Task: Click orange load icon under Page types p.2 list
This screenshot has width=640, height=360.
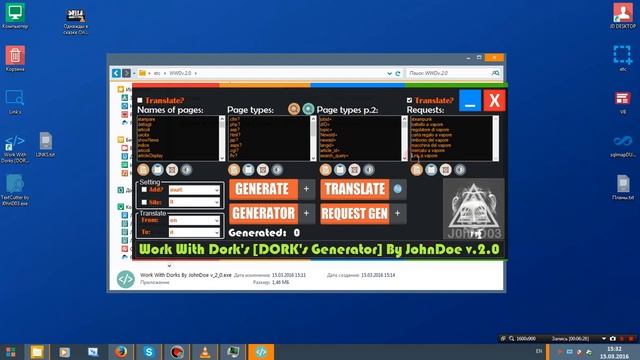Action: 325,169
